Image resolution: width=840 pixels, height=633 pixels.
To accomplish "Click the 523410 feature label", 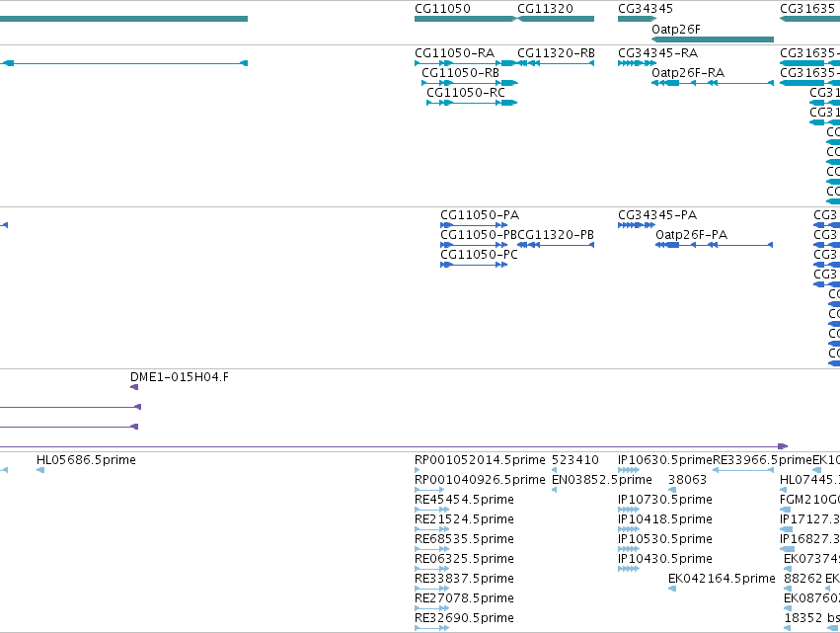I will click(x=574, y=460).
